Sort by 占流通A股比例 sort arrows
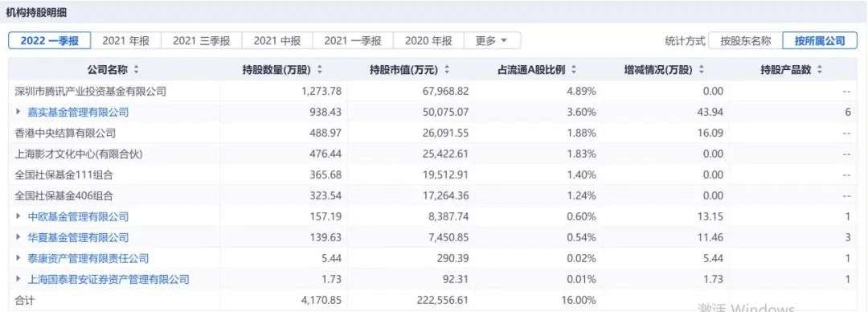The height and width of the screenshot is (312, 868). tap(574, 70)
